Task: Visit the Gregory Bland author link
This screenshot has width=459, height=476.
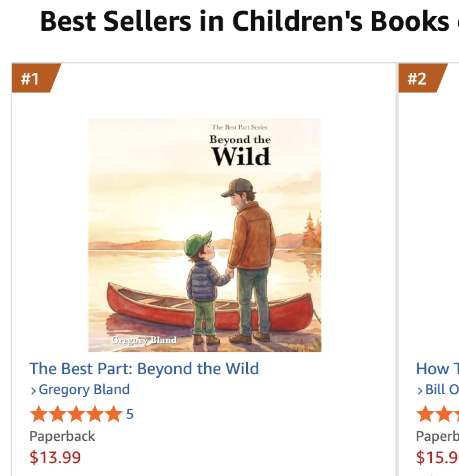Action: click(x=84, y=390)
